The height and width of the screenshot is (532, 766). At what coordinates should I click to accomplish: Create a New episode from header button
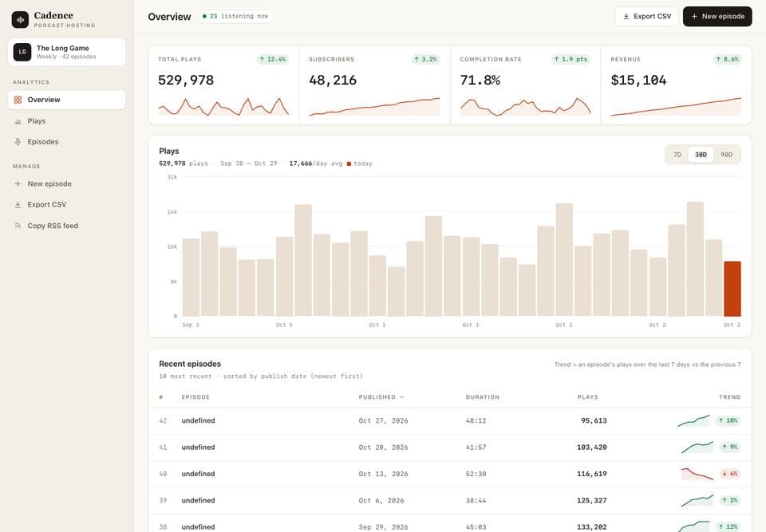pyautogui.click(x=717, y=17)
